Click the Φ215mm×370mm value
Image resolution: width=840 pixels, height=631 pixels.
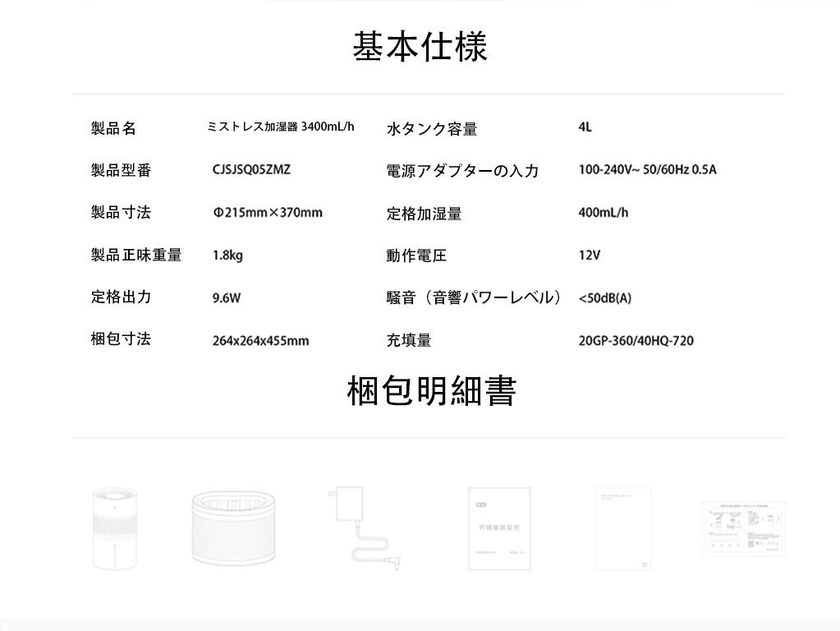coord(268,212)
